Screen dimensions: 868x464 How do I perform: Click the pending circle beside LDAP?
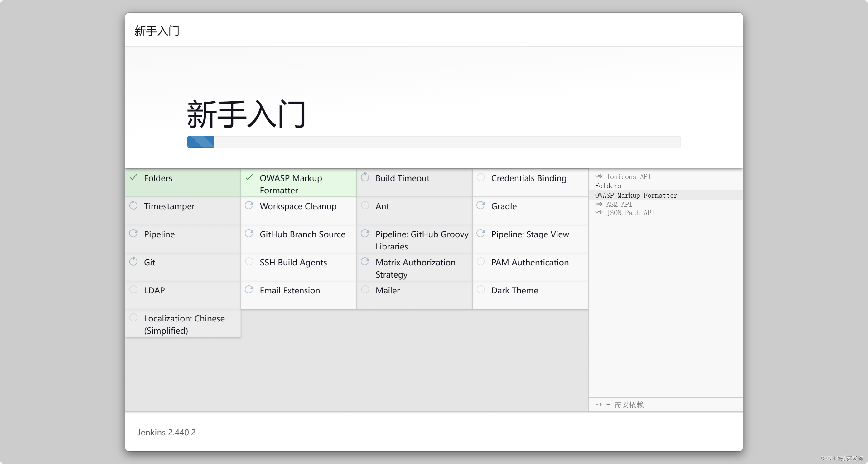coord(133,289)
